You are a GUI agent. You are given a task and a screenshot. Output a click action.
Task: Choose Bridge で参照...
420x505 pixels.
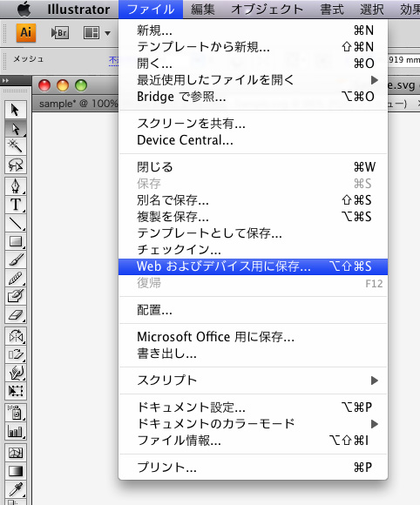pos(253,97)
